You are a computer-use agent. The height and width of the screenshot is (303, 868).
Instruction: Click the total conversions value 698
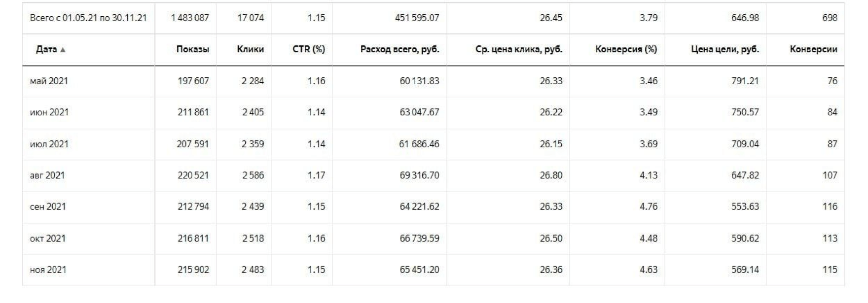pyautogui.click(x=830, y=18)
